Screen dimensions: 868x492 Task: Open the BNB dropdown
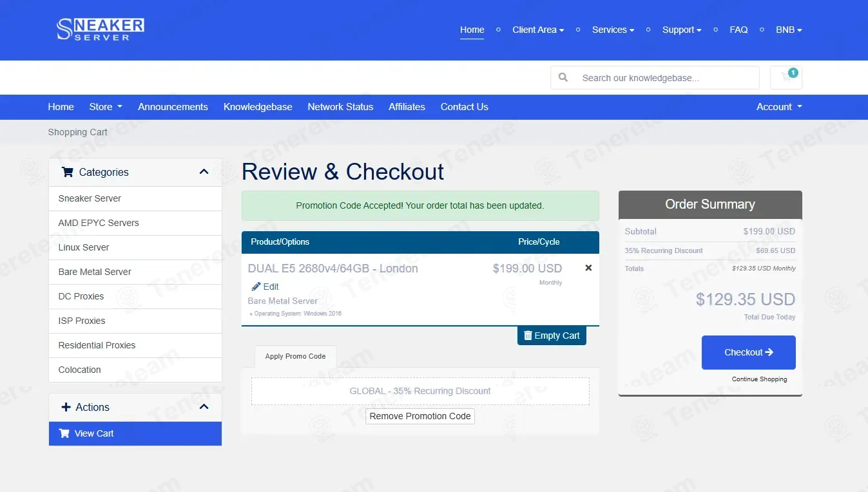coord(789,30)
